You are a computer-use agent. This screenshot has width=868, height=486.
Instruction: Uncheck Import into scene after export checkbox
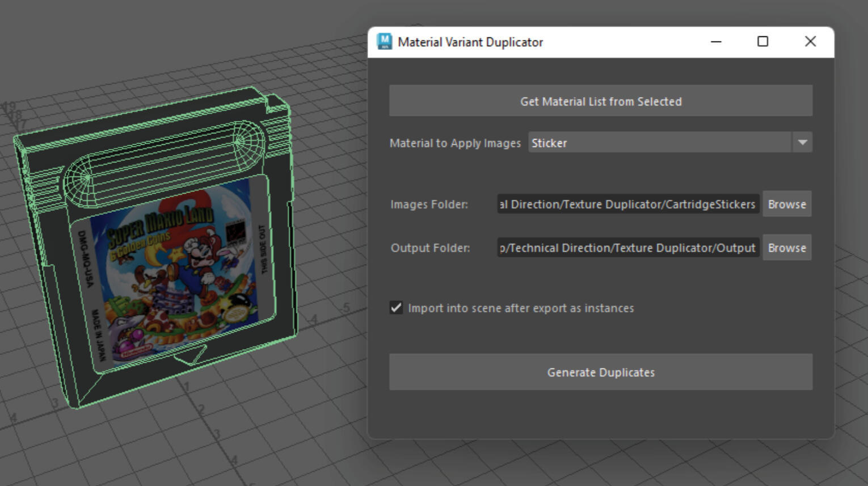pyautogui.click(x=396, y=308)
